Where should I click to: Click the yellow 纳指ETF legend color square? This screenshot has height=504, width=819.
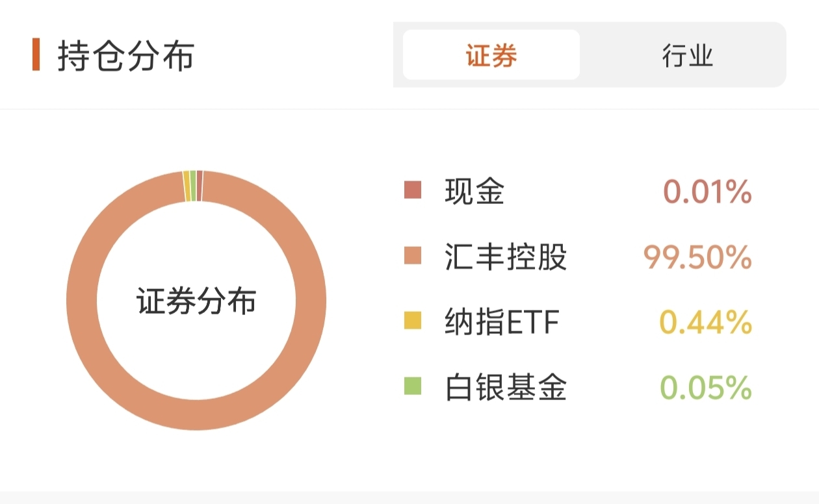(413, 321)
